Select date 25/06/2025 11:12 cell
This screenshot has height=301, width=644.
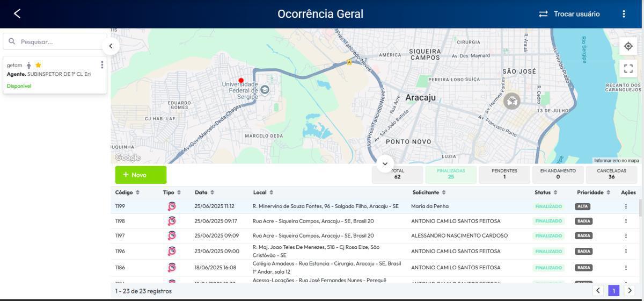point(214,206)
